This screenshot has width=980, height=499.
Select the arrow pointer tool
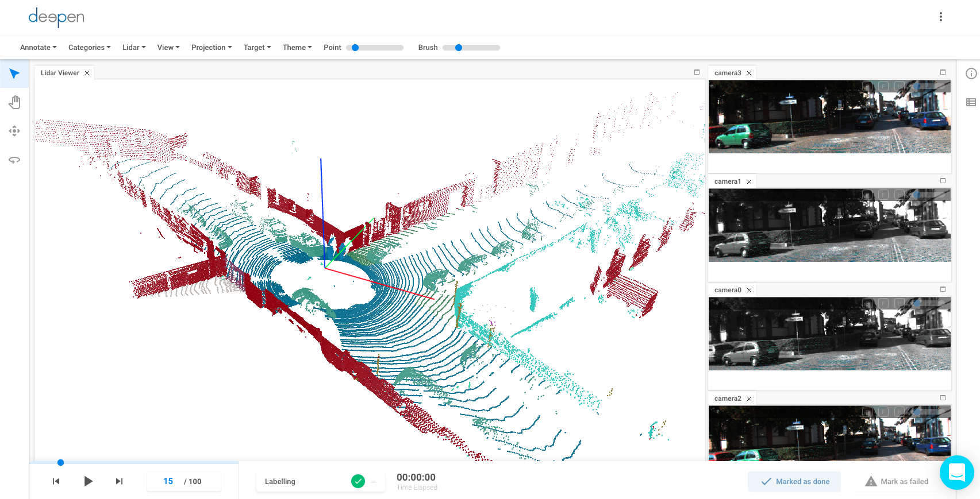pyautogui.click(x=14, y=74)
